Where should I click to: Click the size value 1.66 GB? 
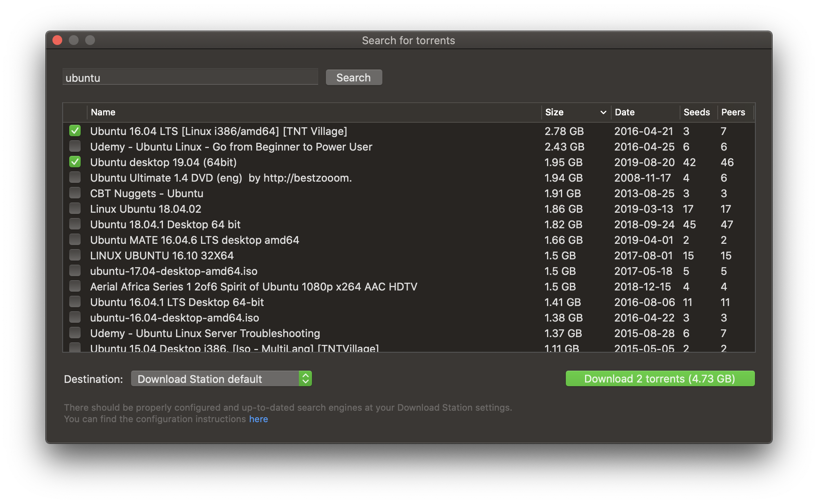tap(564, 240)
